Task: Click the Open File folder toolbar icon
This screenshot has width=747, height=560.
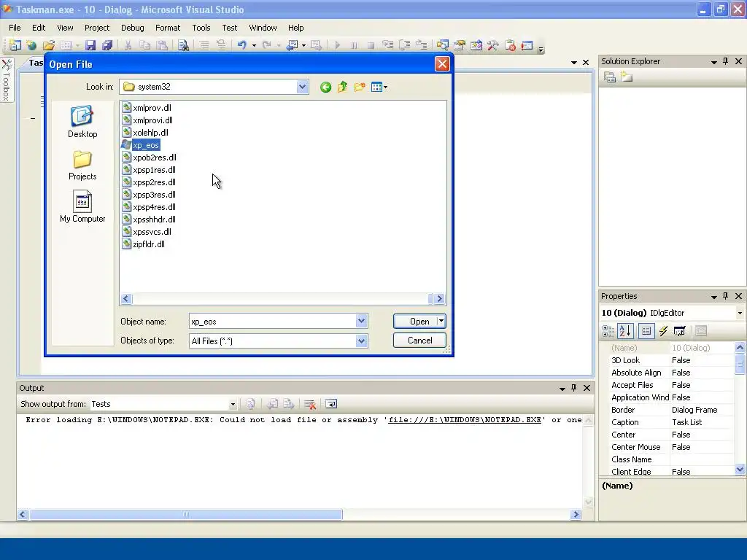Action: pos(48,45)
